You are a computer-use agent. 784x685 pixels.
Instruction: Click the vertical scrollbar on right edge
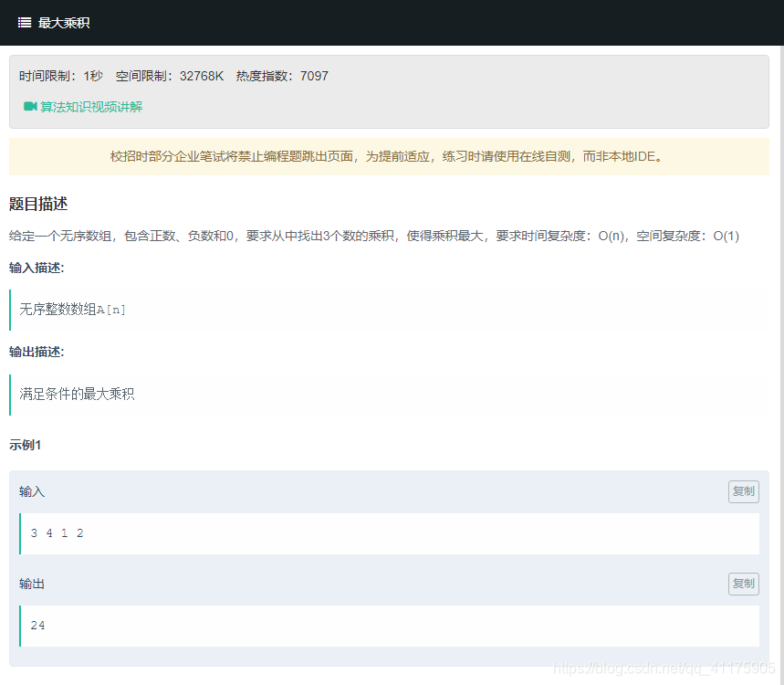[x=781, y=365]
